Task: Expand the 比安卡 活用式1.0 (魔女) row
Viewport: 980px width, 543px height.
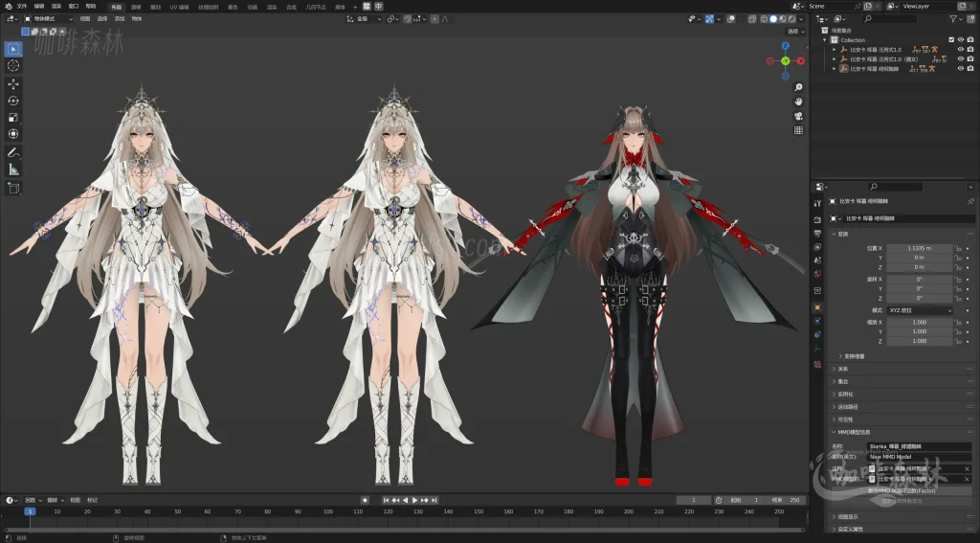Action: coord(834,58)
